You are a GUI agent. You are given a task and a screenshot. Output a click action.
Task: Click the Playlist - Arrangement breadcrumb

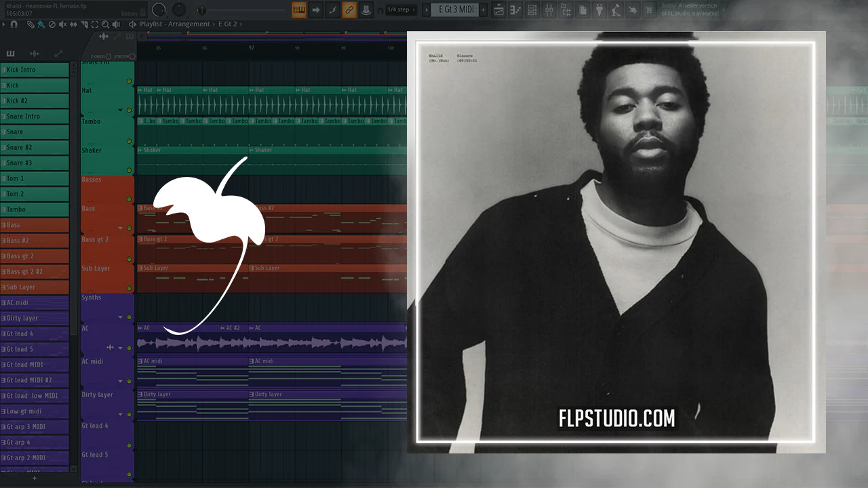[x=175, y=24]
